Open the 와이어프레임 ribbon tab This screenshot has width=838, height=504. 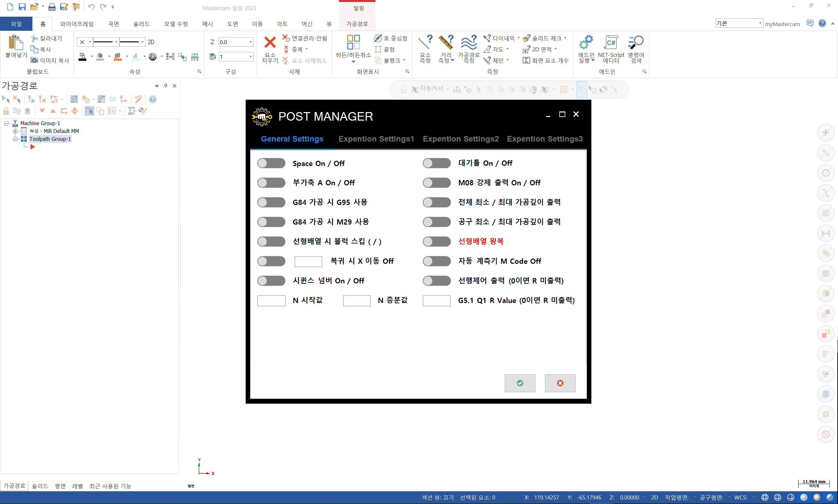pos(77,24)
